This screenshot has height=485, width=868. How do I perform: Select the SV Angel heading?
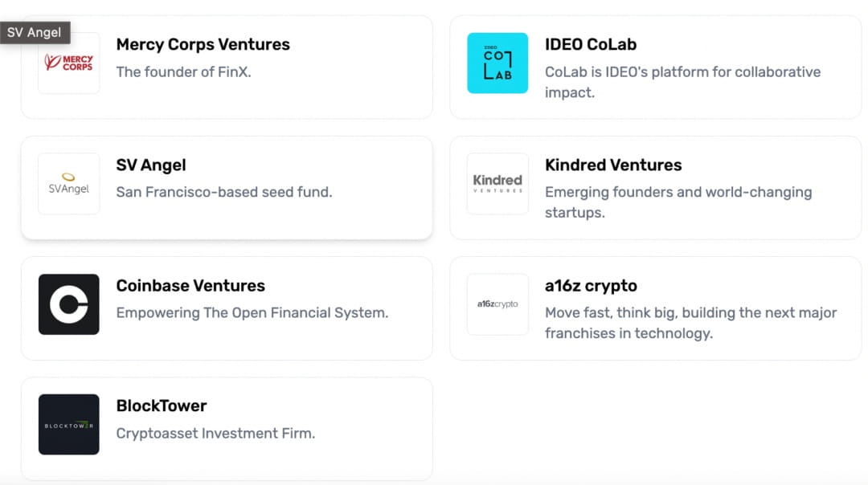[x=151, y=165]
